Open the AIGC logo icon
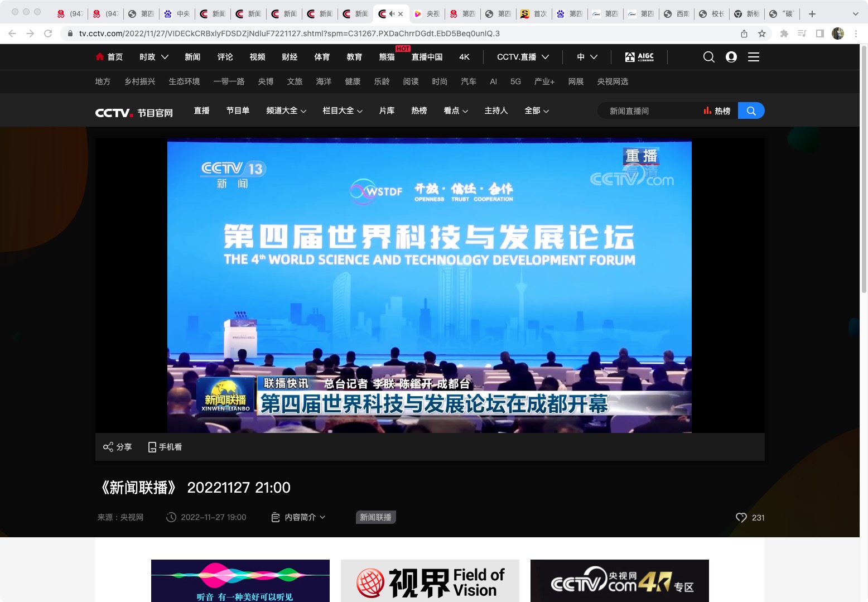 pos(639,57)
